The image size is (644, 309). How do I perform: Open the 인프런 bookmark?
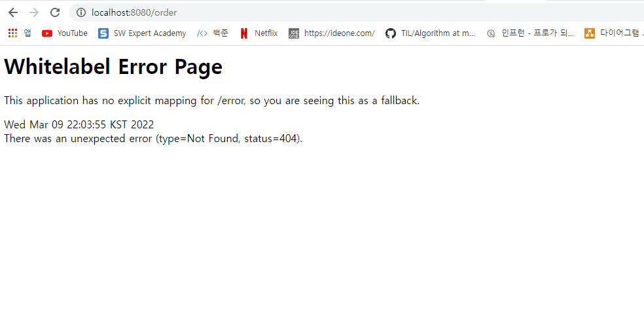(530, 33)
